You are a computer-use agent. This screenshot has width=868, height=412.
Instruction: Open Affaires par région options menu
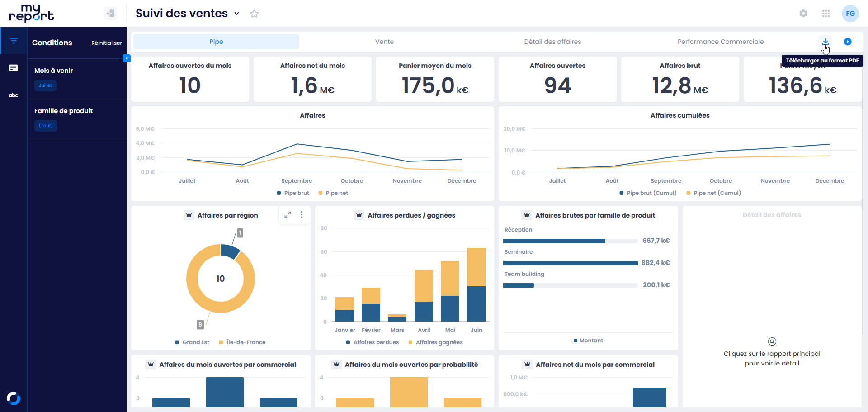coord(302,215)
